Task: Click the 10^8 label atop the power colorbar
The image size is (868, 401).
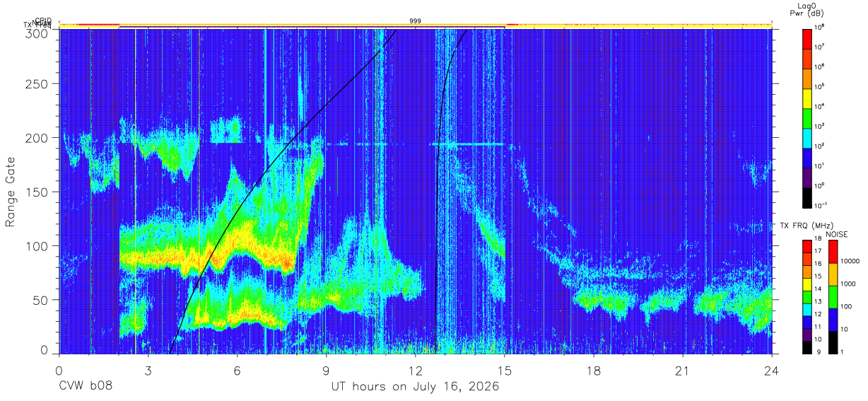Action: (x=820, y=27)
